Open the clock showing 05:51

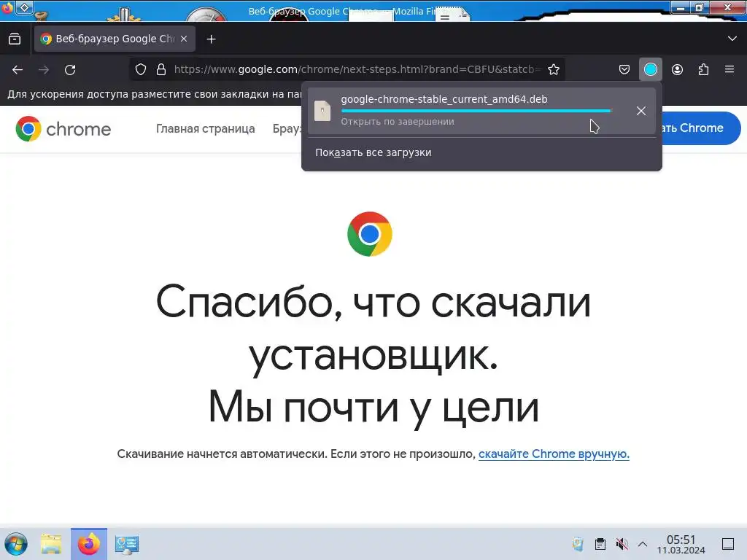(681, 544)
